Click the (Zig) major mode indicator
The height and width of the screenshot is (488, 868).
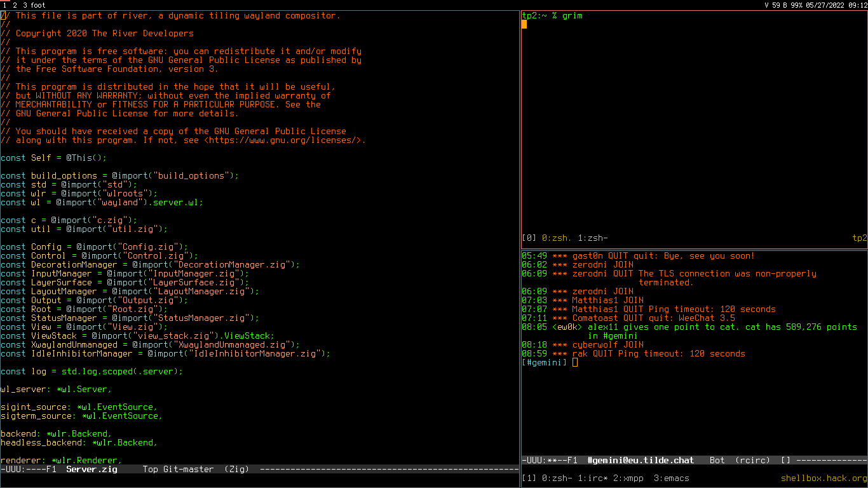coord(236,470)
